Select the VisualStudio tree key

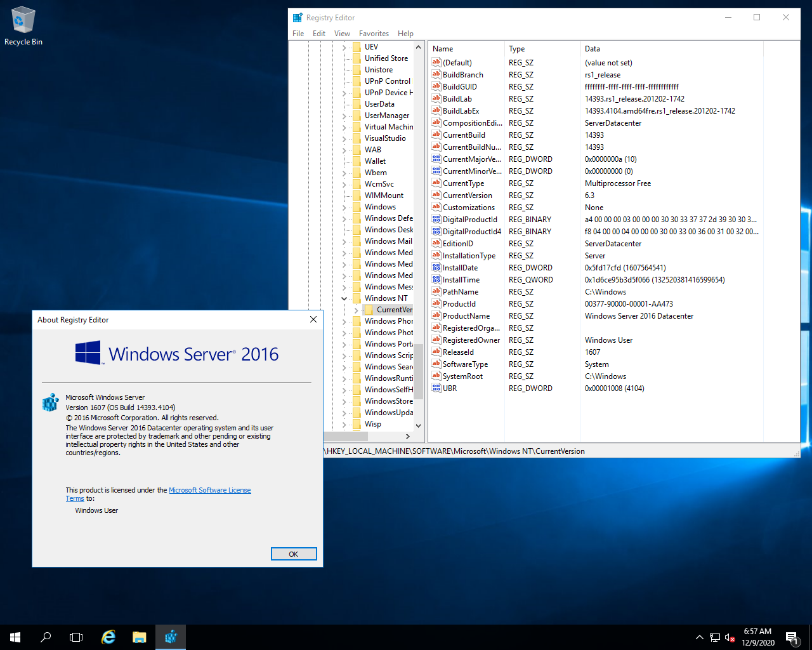click(385, 138)
